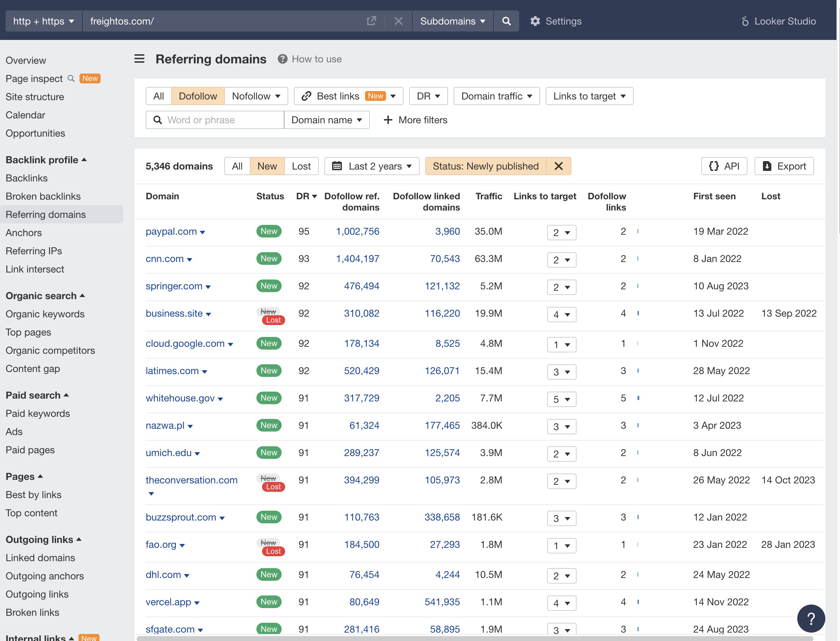
Task: Show Lost domains only
Action: point(301,166)
